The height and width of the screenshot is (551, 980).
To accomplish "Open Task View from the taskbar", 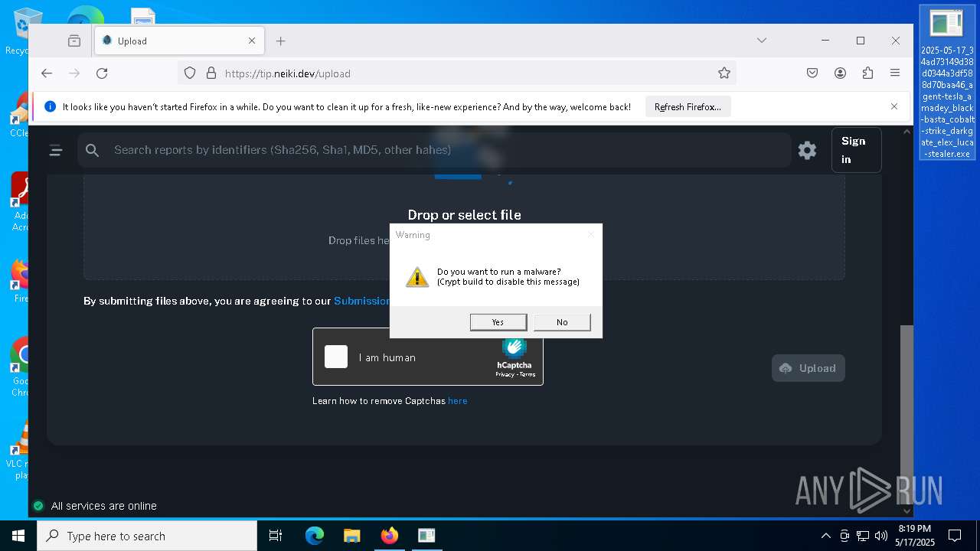I will pyautogui.click(x=276, y=536).
